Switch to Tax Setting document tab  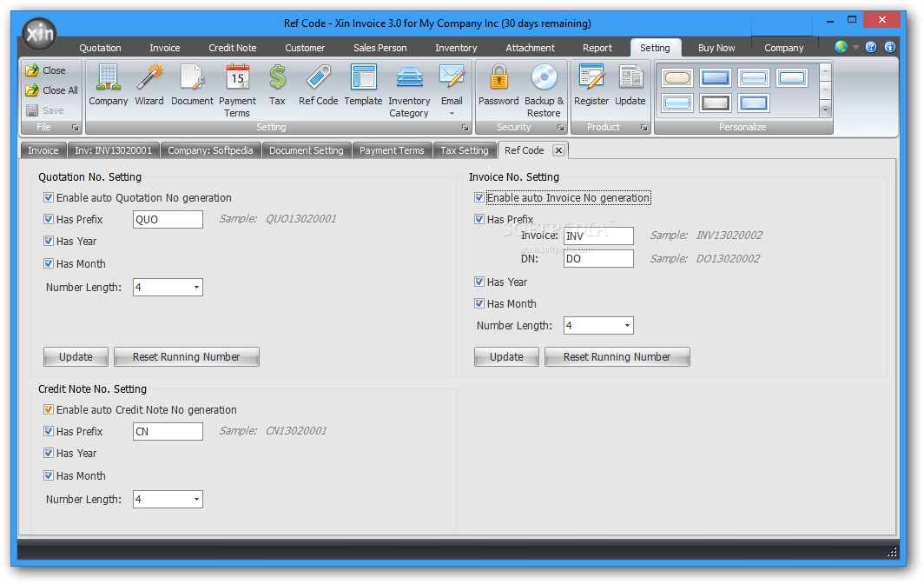tap(465, 150)
